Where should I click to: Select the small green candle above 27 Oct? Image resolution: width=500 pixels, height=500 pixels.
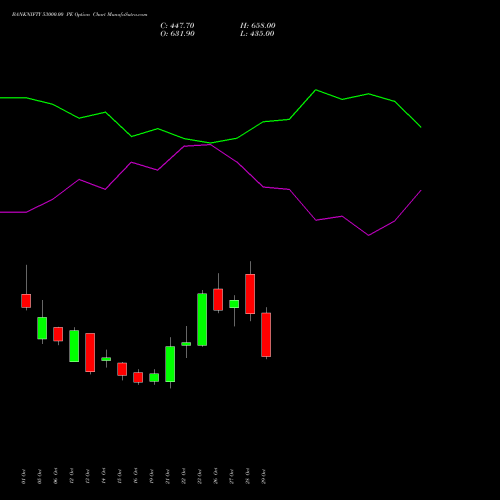click(234, 304)
